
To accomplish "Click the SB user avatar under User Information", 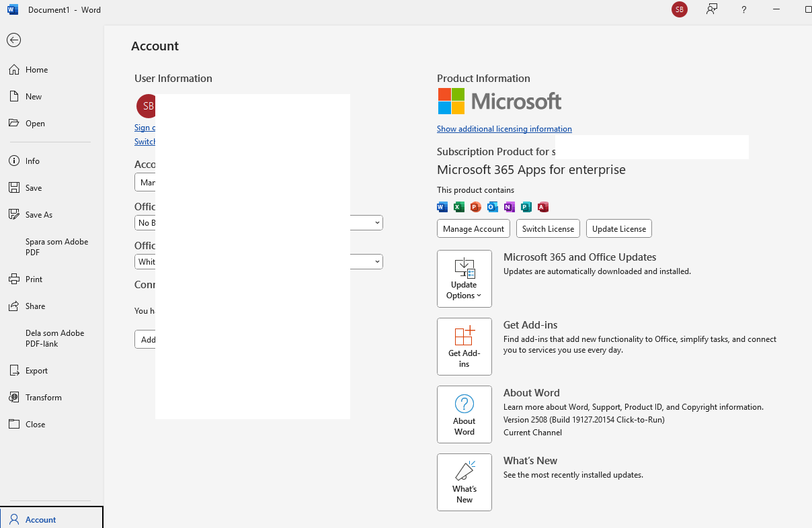I will [147, 106].
